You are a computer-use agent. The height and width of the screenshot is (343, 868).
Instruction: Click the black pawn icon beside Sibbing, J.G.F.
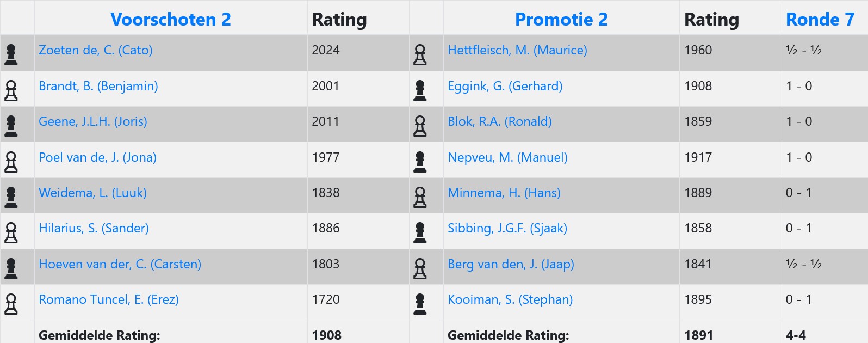[420, 232]
